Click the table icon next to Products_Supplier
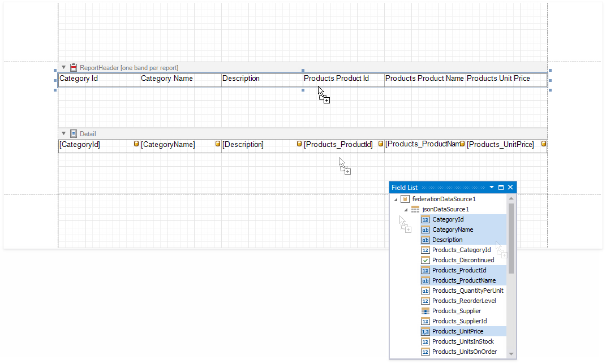 (425, 311)
